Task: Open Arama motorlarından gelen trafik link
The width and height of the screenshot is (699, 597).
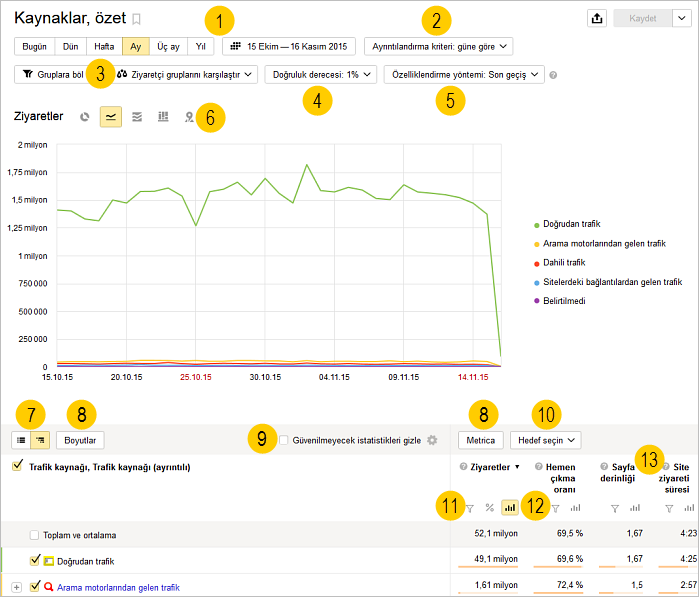Action: [118, 588]
